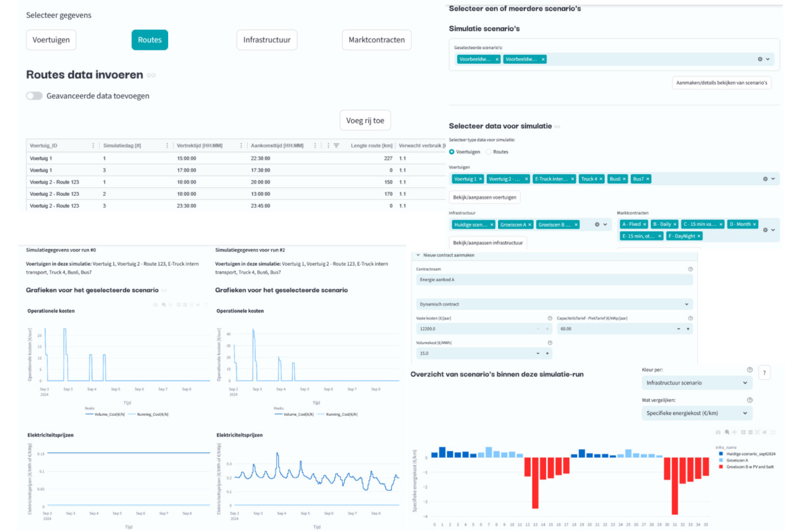Viewport: 797px width, 532px height.
Task: Select the Routes radio button
Action: point(489,152)
